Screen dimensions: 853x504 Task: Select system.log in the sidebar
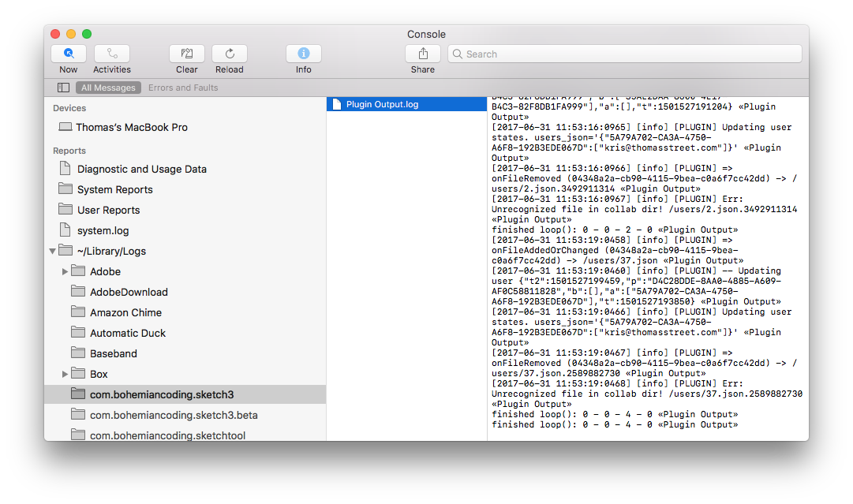click(x=103, y=230)
